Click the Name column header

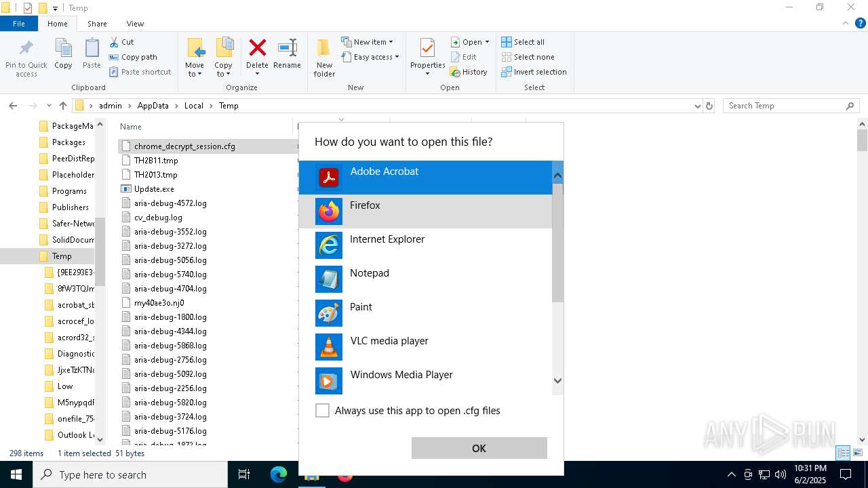(x=131, y=127)
